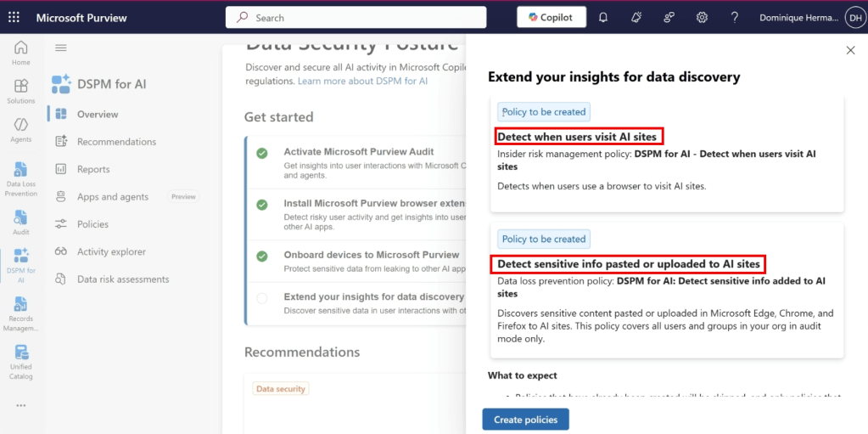Collapse the navigation hamburger menu
The width and height of the screenshot is (868, 434).
pos(60,48)
